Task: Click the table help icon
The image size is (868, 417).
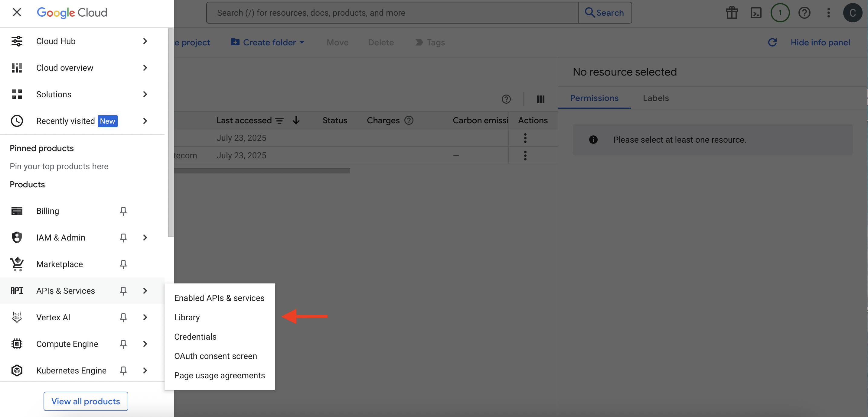Action: point(506,99)
